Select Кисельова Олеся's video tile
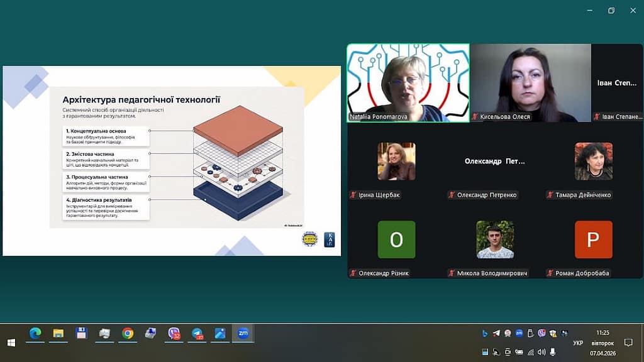This screenshot has height=362, width=644. pos(530,82)
